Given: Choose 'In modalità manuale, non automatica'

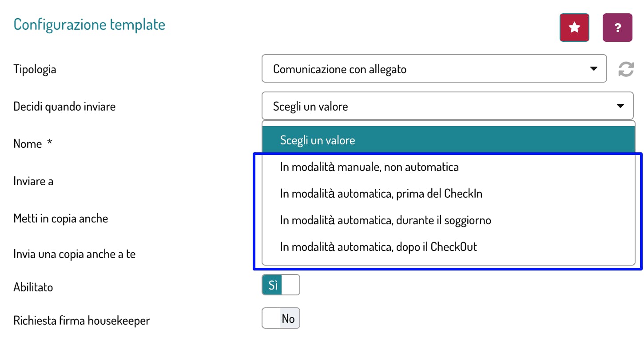Looking at the screenshot, I should [369, 167].
